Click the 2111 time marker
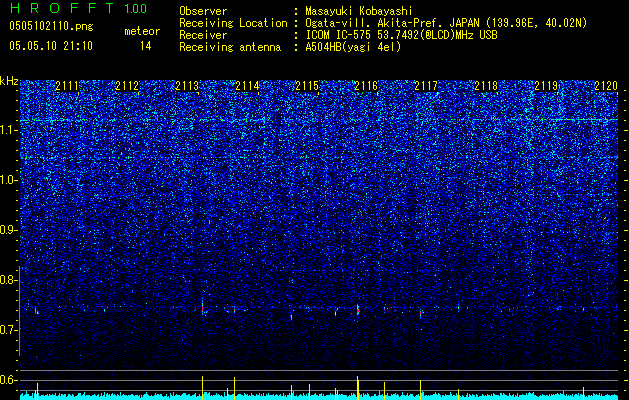The height and width of the screenshot is (400, 629). (67, 85)
